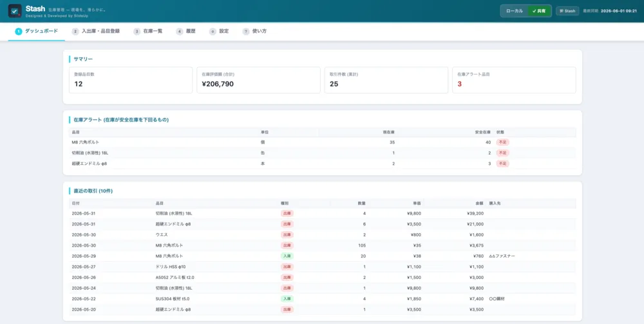The image size is (644, 324).
Task: Select M8 六角ボルト in the alert table
Action: [x=86, y=142]
